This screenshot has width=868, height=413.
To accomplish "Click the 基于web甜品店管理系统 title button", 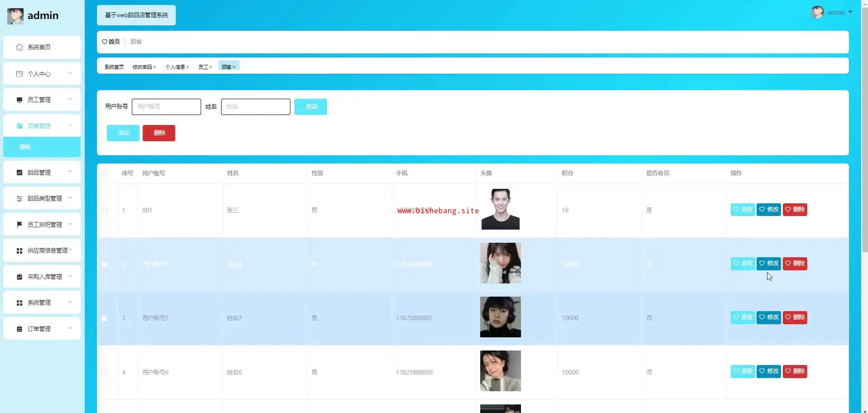I will coord(136,15).
